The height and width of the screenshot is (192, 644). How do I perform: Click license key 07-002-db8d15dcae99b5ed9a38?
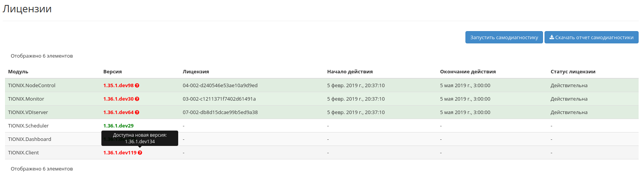220,113
